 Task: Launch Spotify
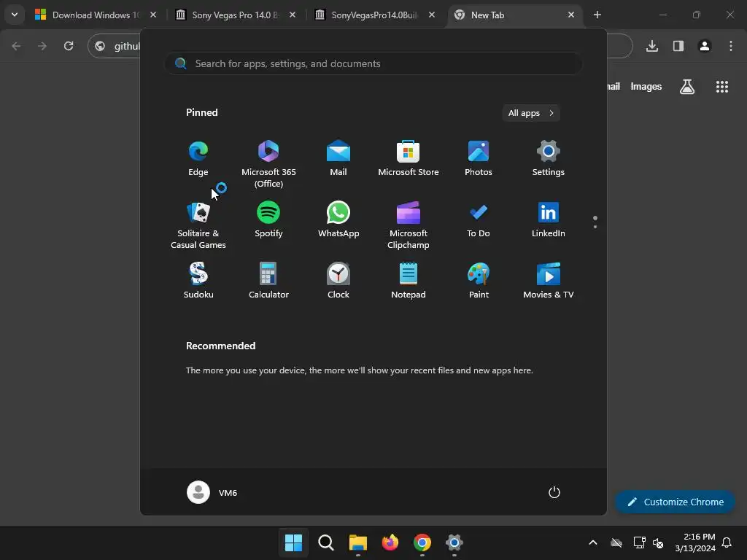[268, 220]
